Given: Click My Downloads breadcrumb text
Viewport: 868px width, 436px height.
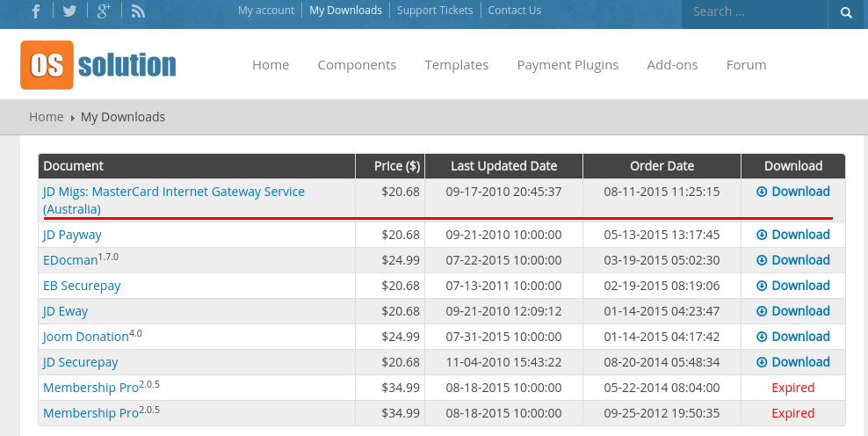Looking at the screenshot, I should (x=123, y=117).
